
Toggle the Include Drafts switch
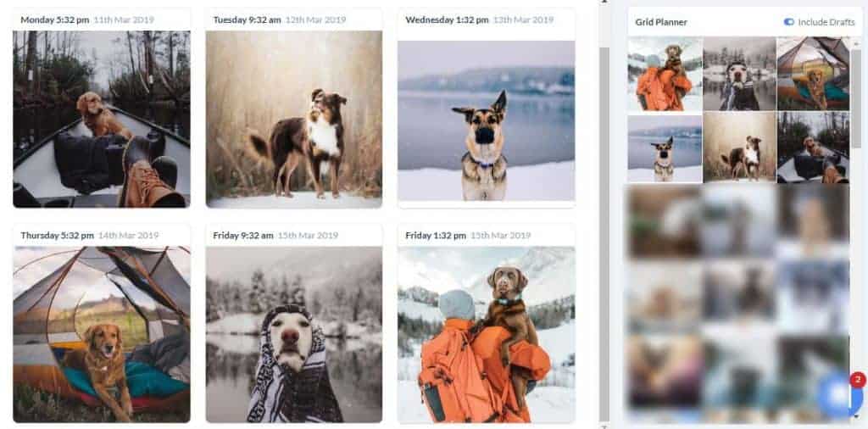789,22
